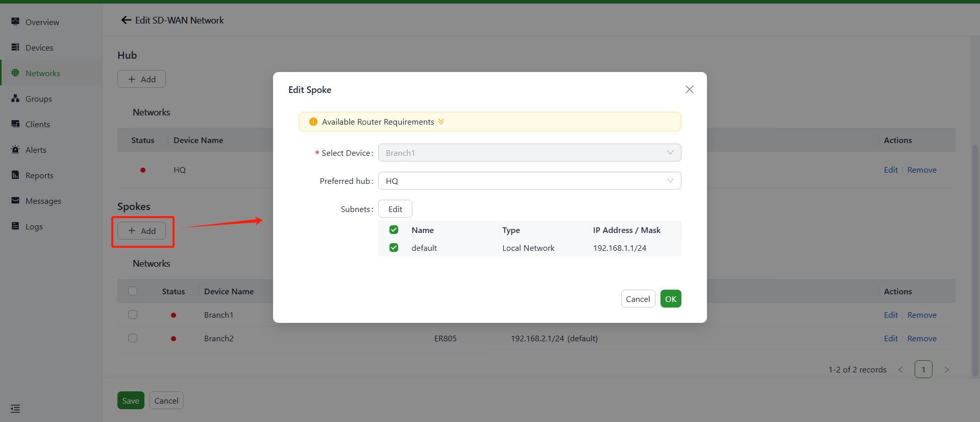Image resolution: width=980 pixels, height=422 pixels.
Task: Confirm the spoke with OK button
Action: pos(670,299)
